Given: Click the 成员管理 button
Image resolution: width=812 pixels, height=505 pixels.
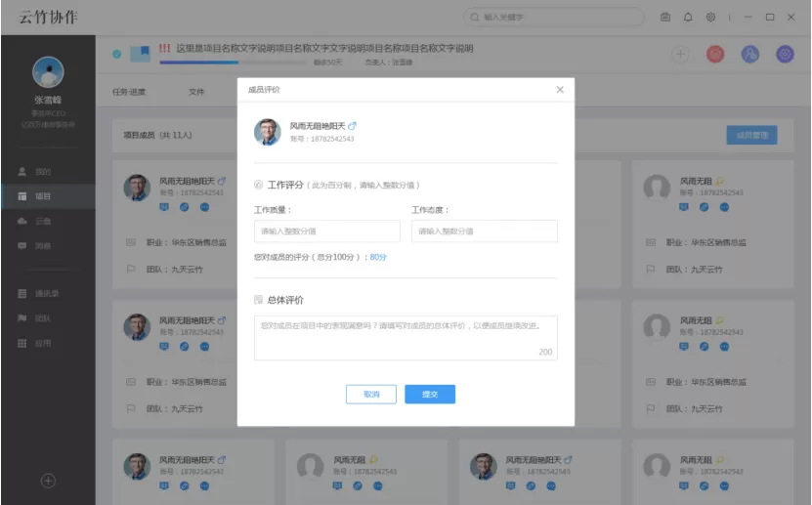Looking at the screenshot, I should [x=752, y=135].
